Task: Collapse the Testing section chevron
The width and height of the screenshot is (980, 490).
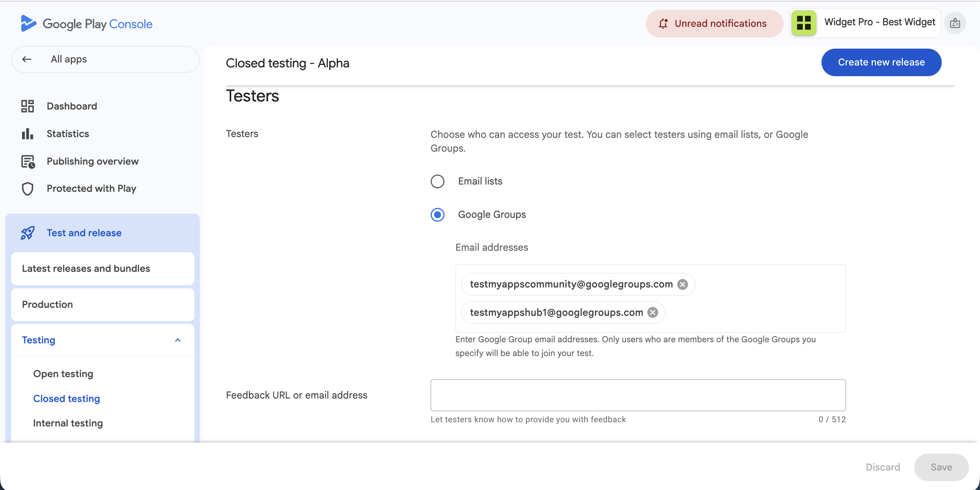Action: click(178, 340)
